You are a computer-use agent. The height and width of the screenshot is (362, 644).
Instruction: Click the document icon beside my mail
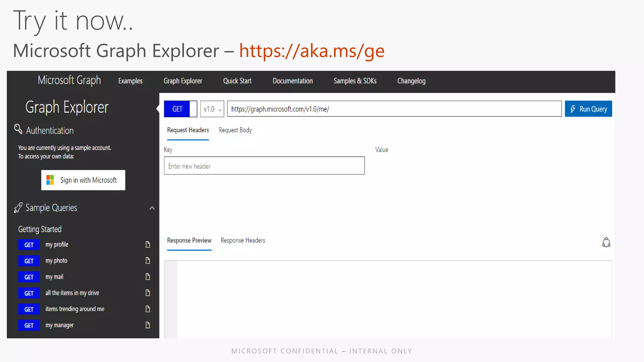147,277
